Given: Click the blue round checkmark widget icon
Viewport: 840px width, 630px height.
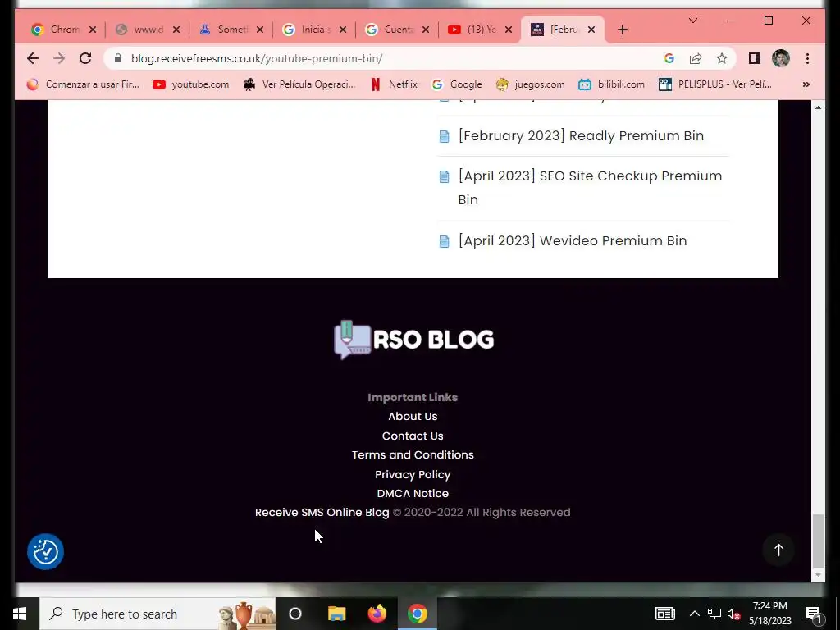Looking at the screenshot, I should coord(46,551).
